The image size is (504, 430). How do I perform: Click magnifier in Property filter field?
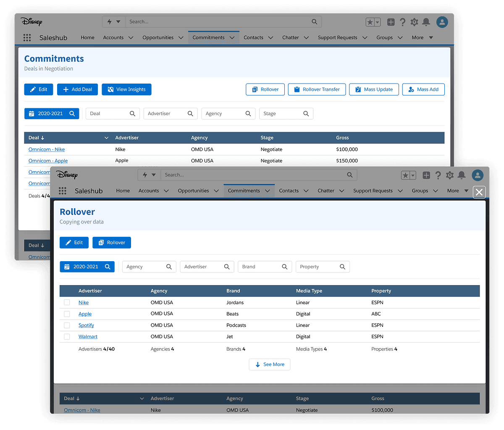pos(343,267)
